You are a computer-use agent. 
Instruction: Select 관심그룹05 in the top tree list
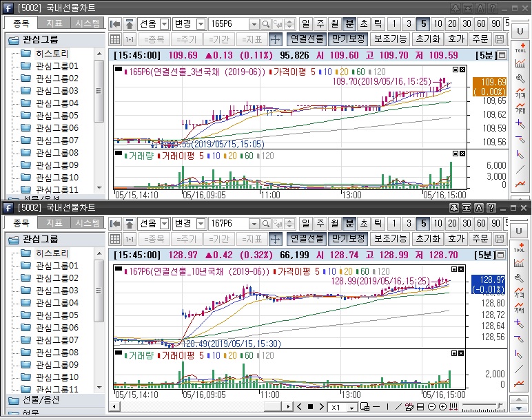[x=57, y=115]
